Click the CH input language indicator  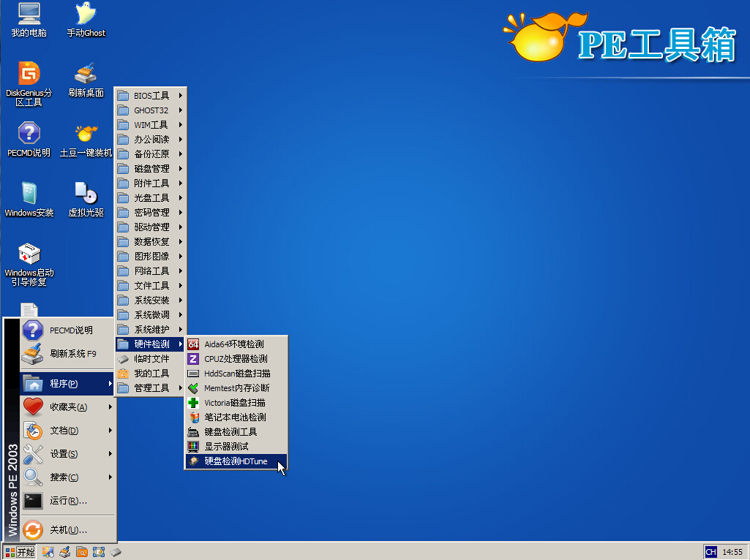click(x=710, y=553)
